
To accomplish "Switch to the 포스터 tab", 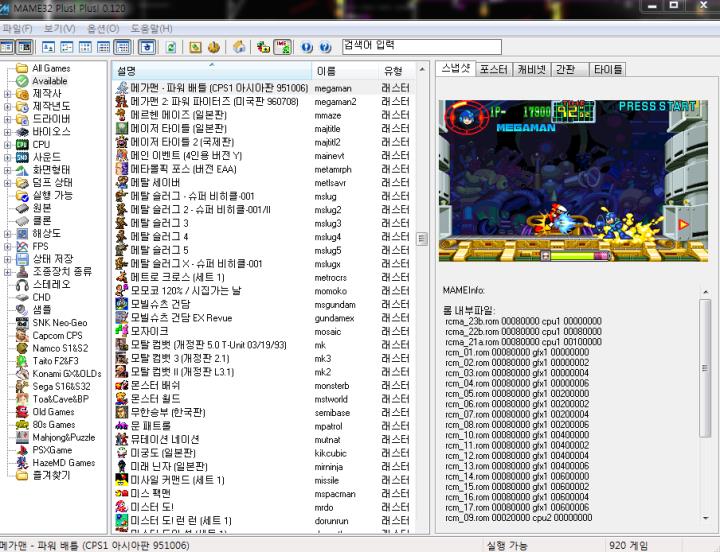I will [x=494, y=69].
